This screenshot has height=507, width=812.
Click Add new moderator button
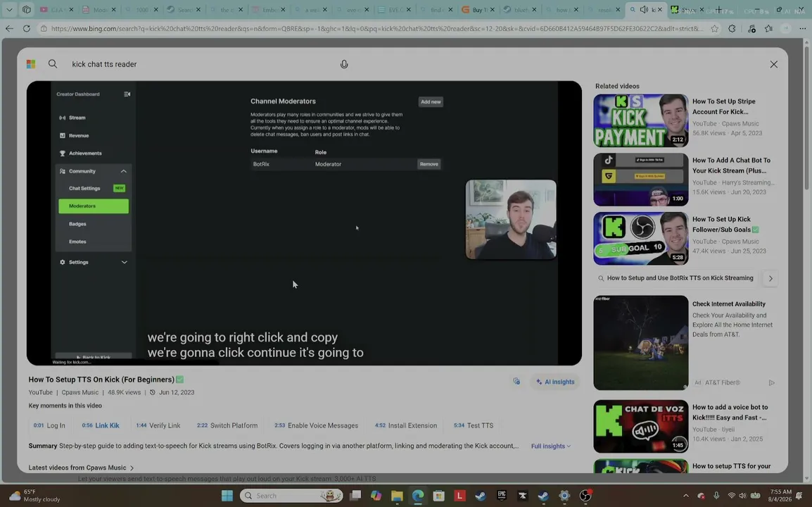coord(431,101)
